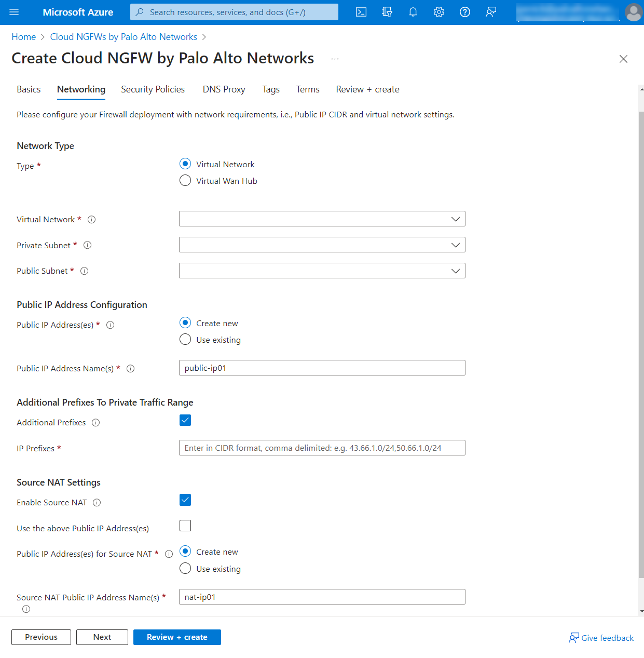Expand the Private Subnet dropdown
The width and height of the screenshot is (644, 658).
click(x=322, y=245)
